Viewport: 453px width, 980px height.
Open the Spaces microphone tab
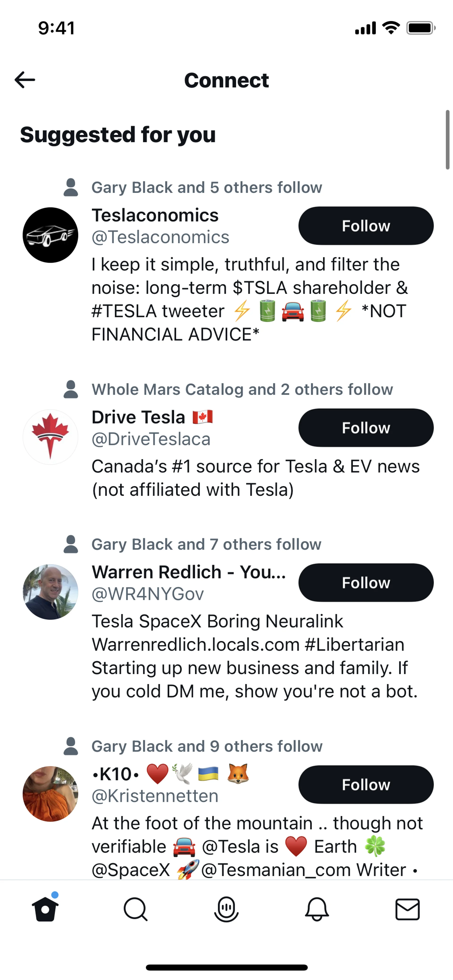[x=226, y=909]
